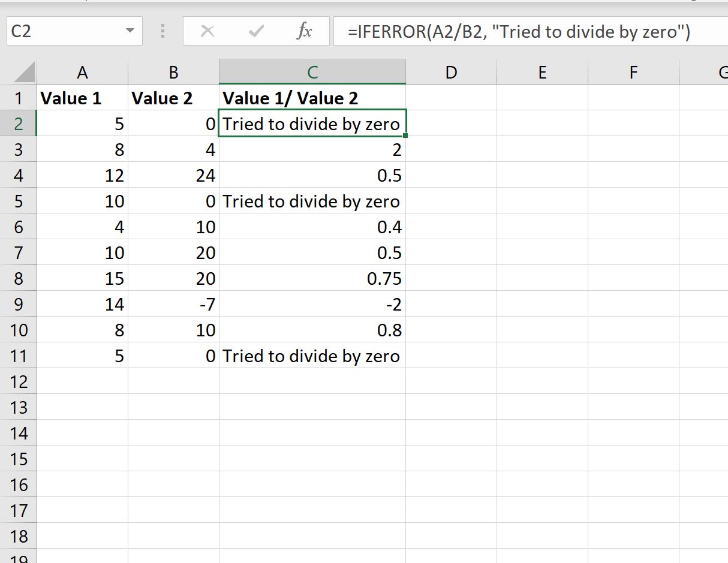Click the Cancel (X) formula bar icon
This screenshot has height=563, width=728.
pos(207,32)
